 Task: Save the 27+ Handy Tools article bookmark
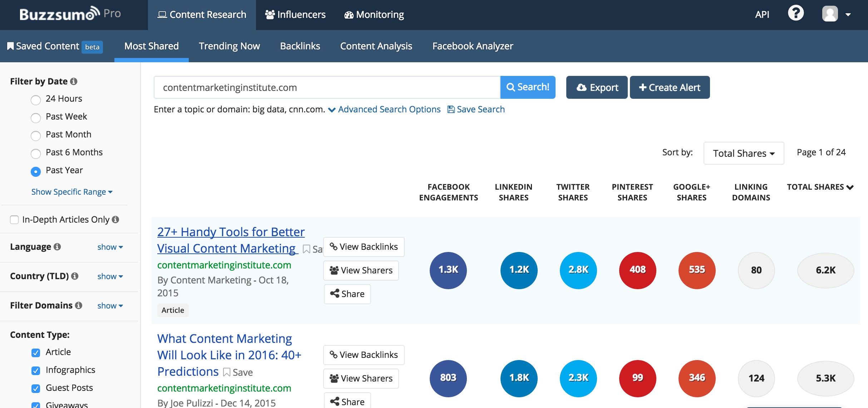[x=312, y=249]
